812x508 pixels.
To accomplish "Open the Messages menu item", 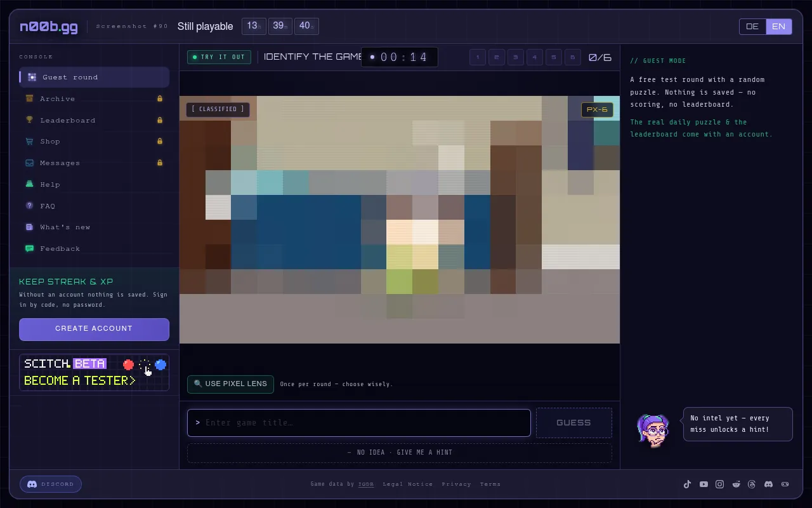I will click(x=94, y=163).
